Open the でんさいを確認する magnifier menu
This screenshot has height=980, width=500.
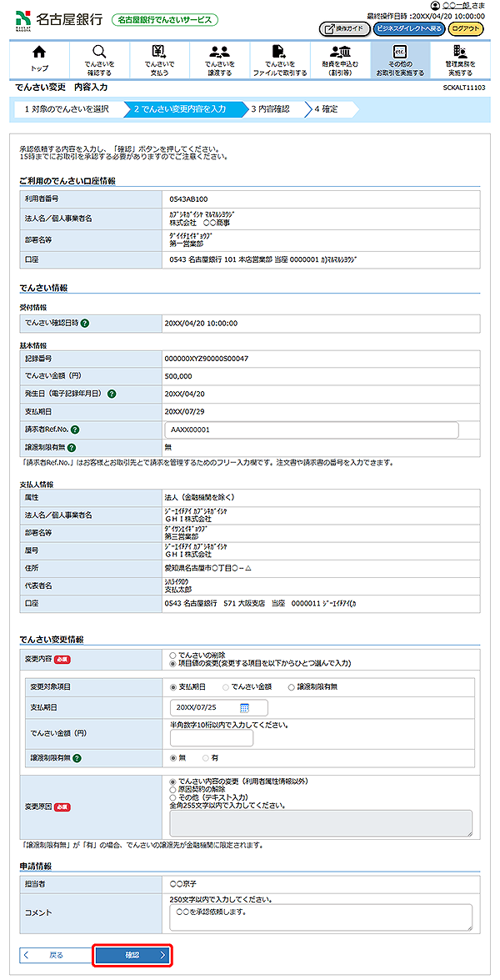click(x=99, y=52)
